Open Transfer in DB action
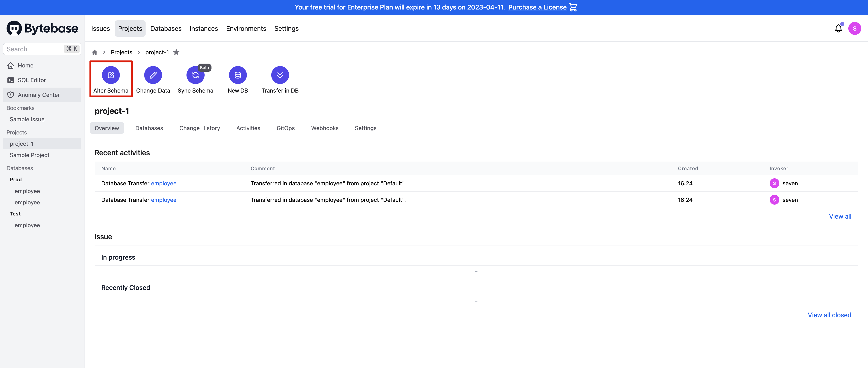 tap(280, 75)
